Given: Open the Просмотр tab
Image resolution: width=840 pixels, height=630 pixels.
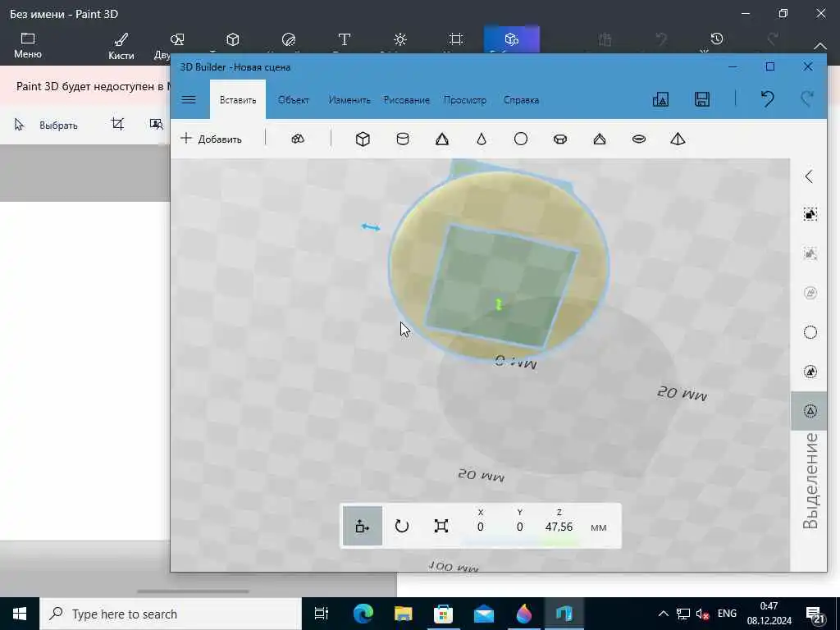Looking at the screenshot, I should [x=465, y=100].
